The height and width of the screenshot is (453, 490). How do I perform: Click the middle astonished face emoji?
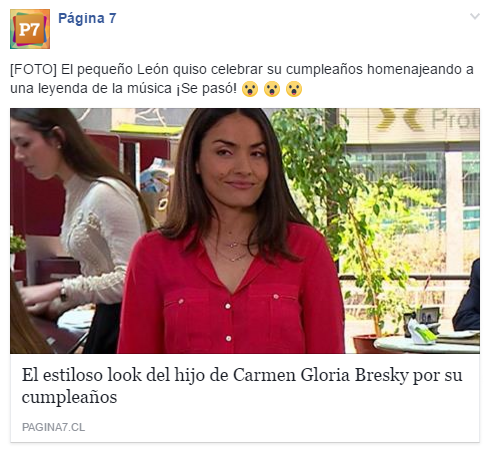tap(272, 89)
